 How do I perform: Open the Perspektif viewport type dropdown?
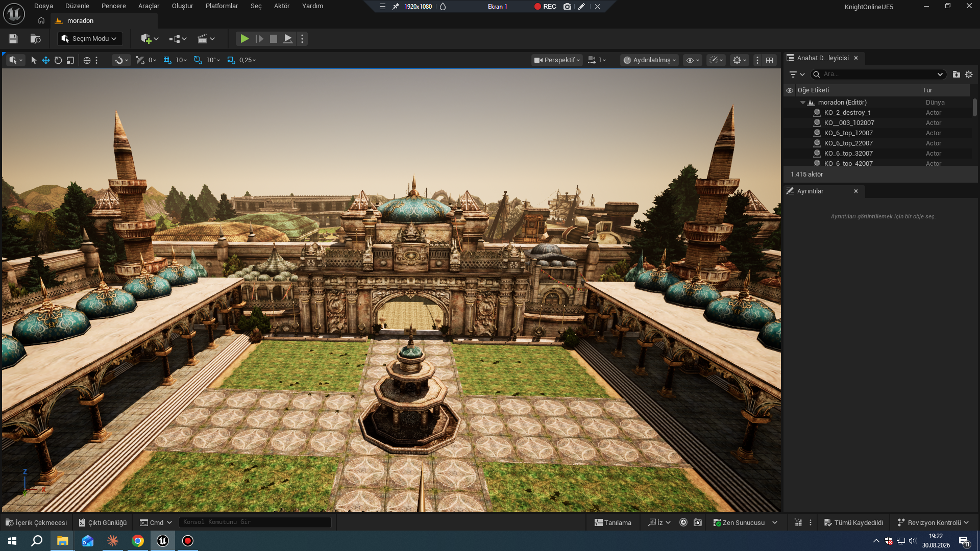click(x=557, y=60)
